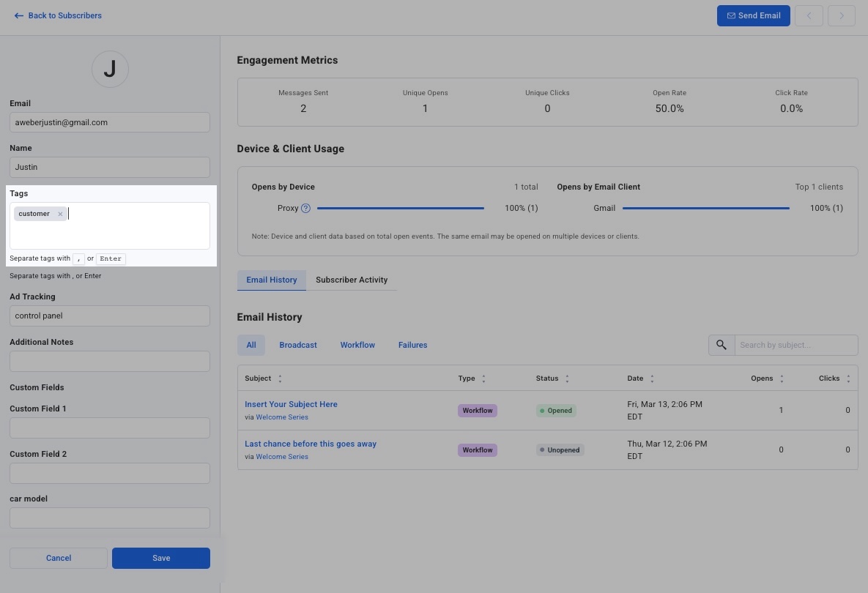Image resolution: width=868 pixels, height=593 pixels.
Task: Sort the table by Type column
Action: 483,378
